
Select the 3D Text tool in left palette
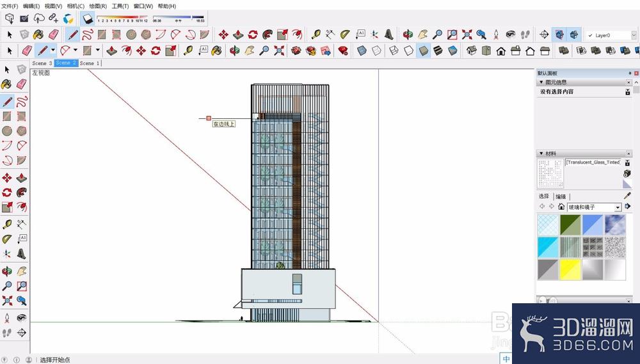[x=22, y=254]
